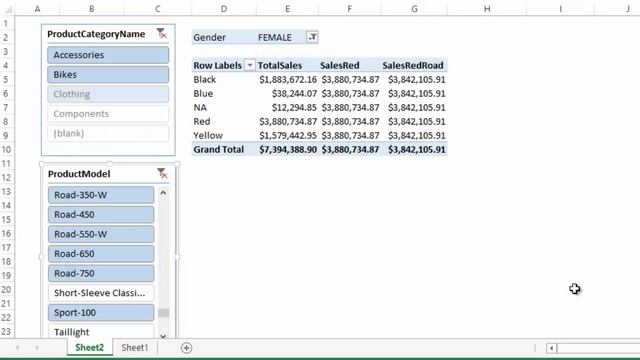Select column D header
The width and height of the screenshot is (640, 360).
pos(224,9)
